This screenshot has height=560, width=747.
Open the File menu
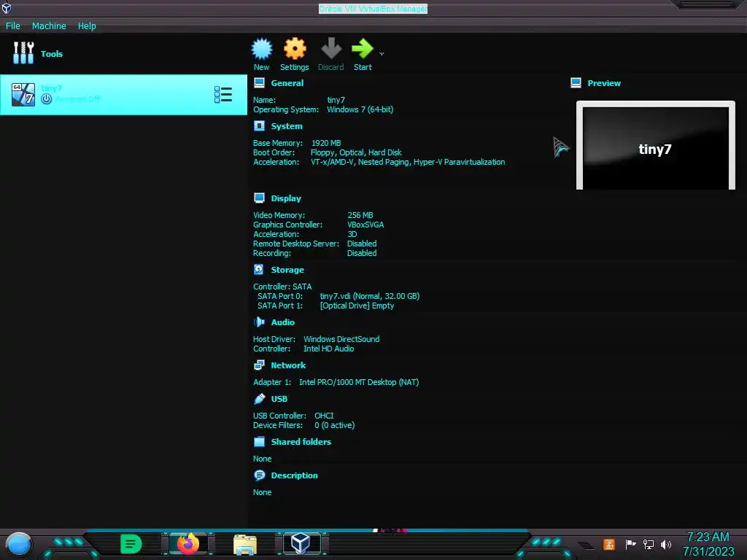(x=13, y=26)
